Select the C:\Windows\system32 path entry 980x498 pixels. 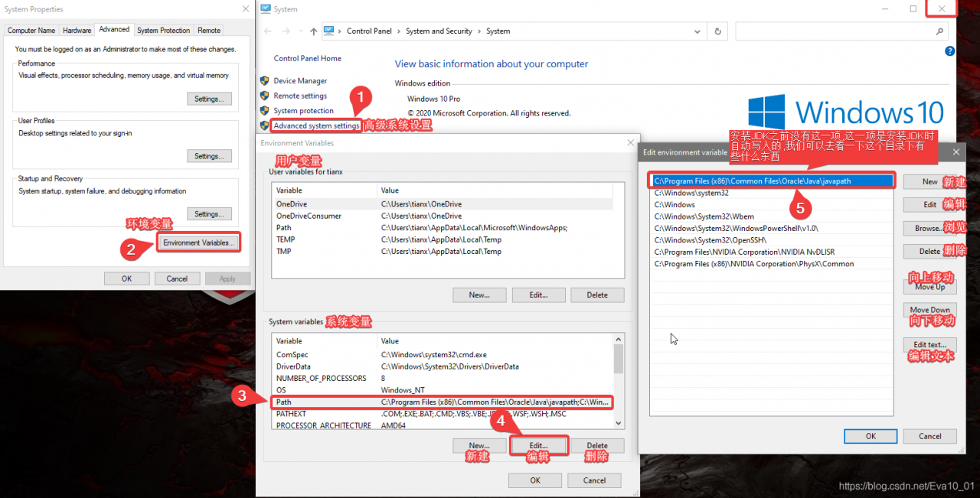[x=772, y=193]
